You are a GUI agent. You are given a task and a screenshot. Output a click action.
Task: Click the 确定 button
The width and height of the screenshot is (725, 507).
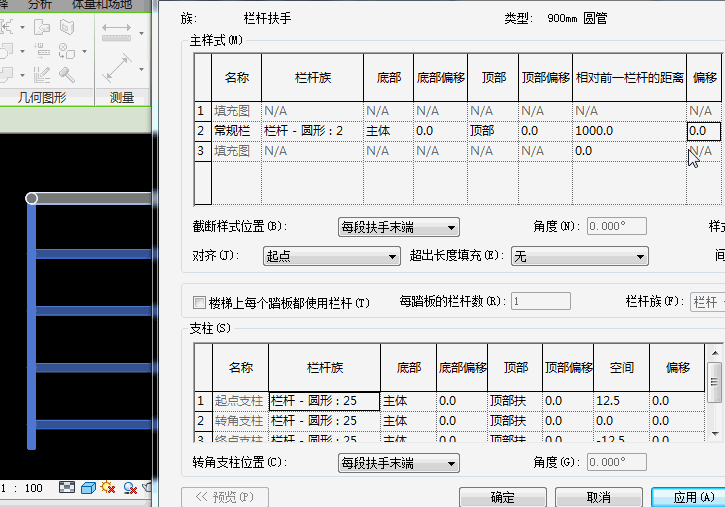pos(502,497)
